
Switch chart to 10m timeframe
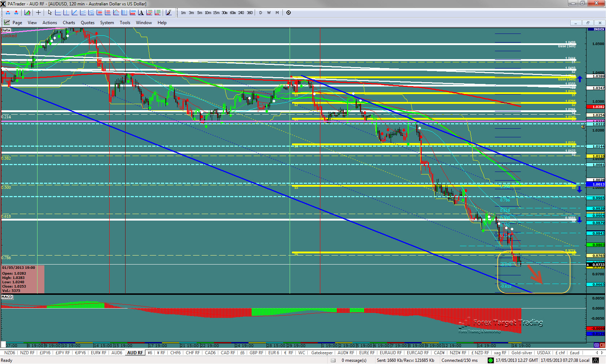tap(208, 13)
